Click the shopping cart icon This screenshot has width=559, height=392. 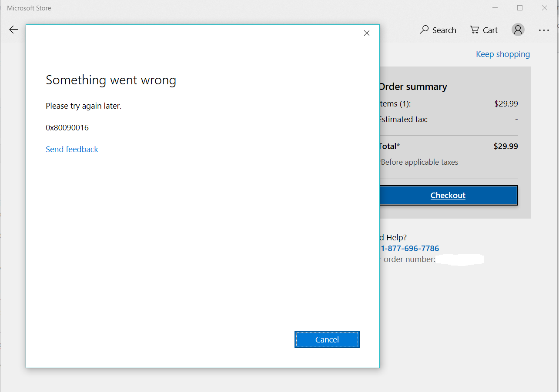474,30
